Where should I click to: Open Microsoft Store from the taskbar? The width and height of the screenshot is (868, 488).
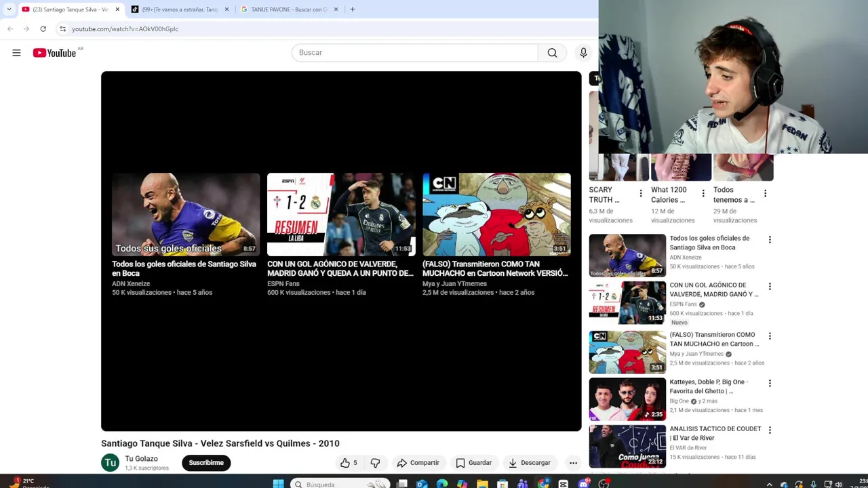(x=502, y=484)
